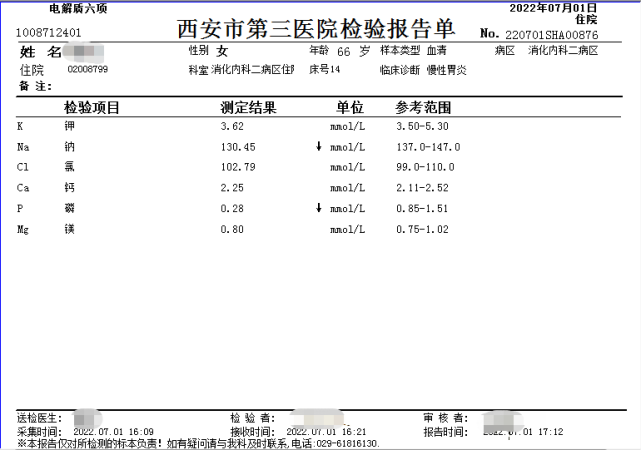Click the column header 测定结果
Viewport: 641px width, 450px height.
[x=249, y=107]
